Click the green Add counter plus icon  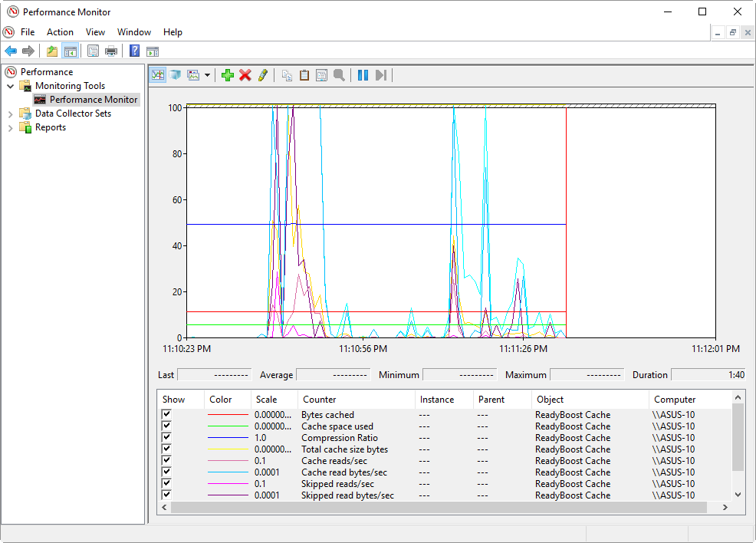pos(227,75)
